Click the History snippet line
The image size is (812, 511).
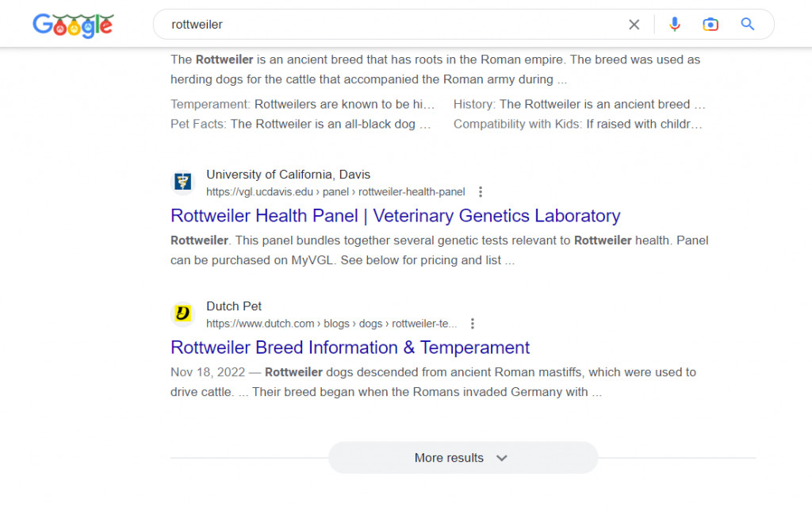580,104
